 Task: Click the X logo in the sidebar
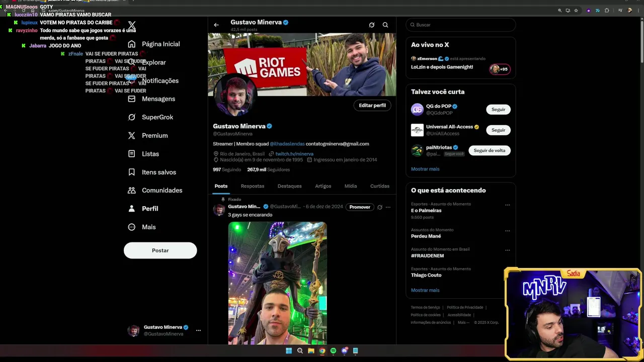pos(132,25)
